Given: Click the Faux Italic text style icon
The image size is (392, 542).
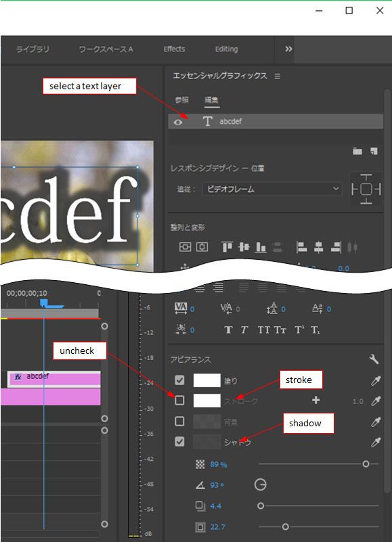Looking at the screenshot, I should click(x=244, y=330).
